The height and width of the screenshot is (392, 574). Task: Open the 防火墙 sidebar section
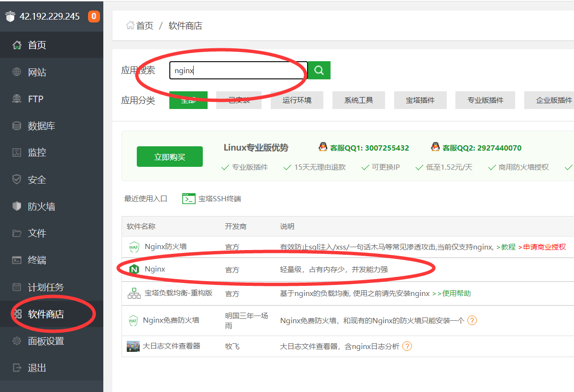point(52,207)
